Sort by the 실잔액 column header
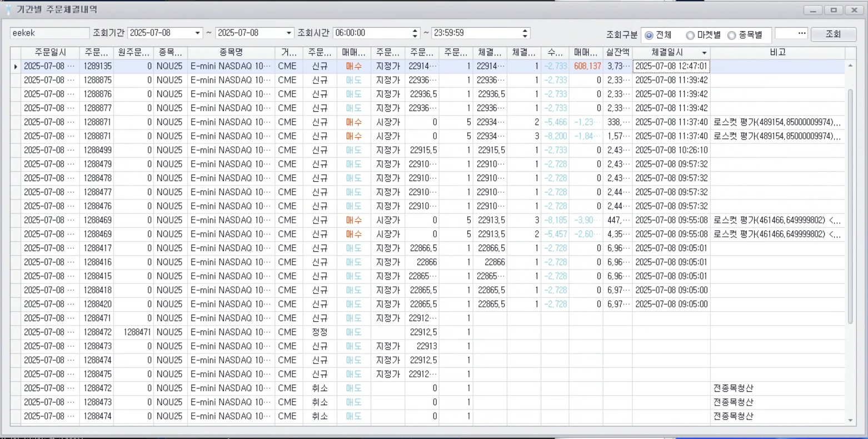Viewport: 868px width, 439px height. point(617,52)
